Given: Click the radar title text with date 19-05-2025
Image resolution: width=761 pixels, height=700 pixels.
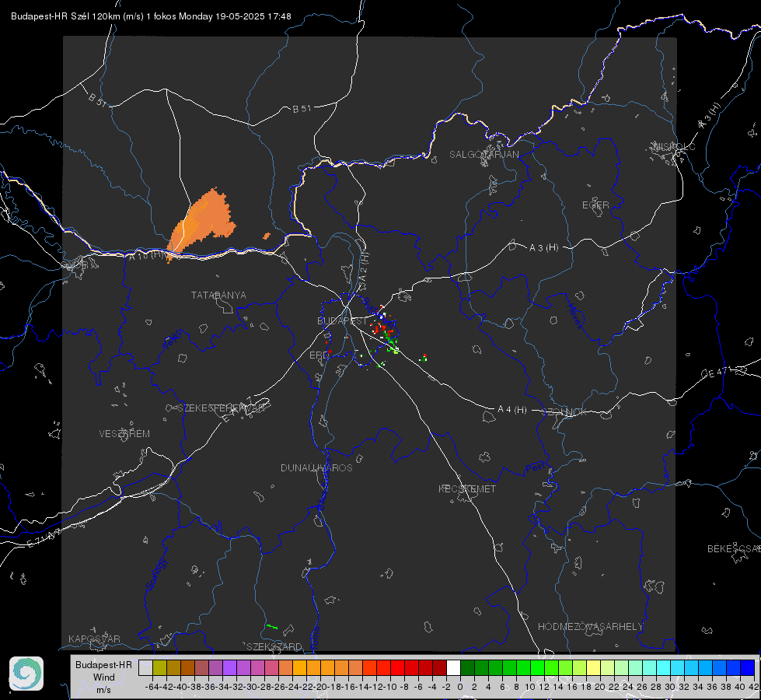Looking at the screenshot, I should click(151, 16).
